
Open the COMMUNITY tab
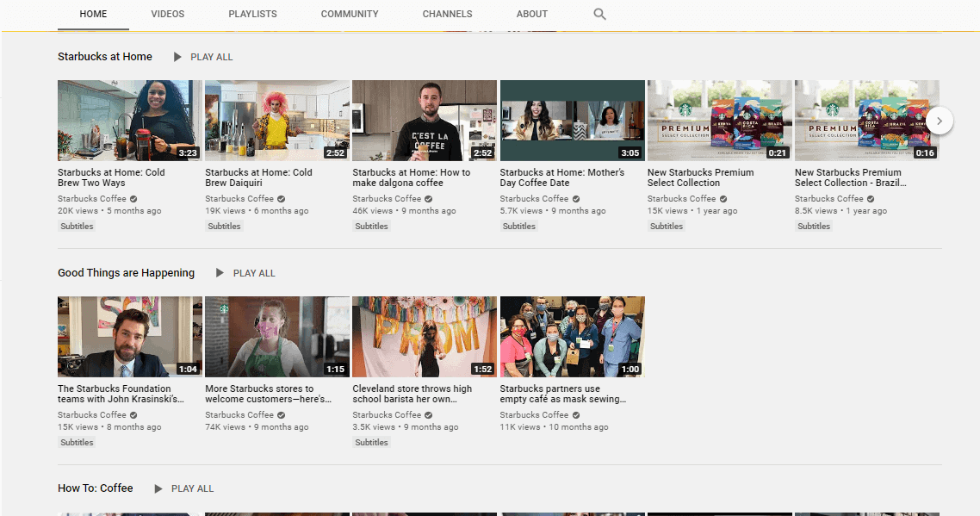click(350, 14)
